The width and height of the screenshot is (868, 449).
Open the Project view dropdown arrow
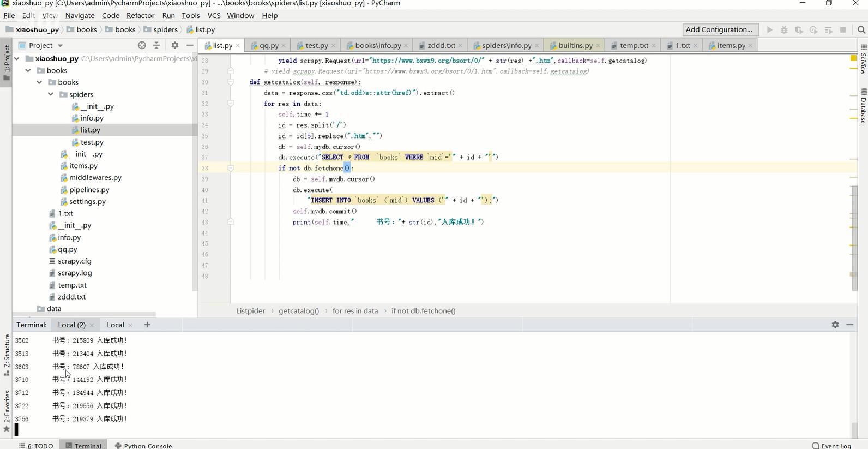click(60, 46)
